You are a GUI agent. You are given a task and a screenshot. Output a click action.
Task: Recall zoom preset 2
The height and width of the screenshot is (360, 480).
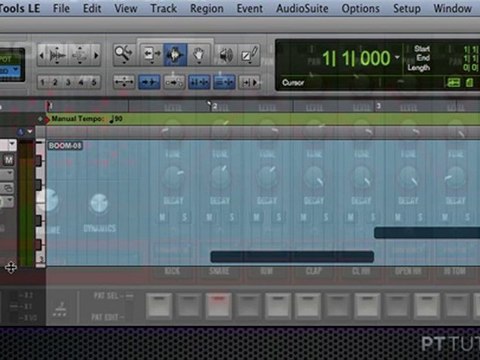tap(55, 82)
